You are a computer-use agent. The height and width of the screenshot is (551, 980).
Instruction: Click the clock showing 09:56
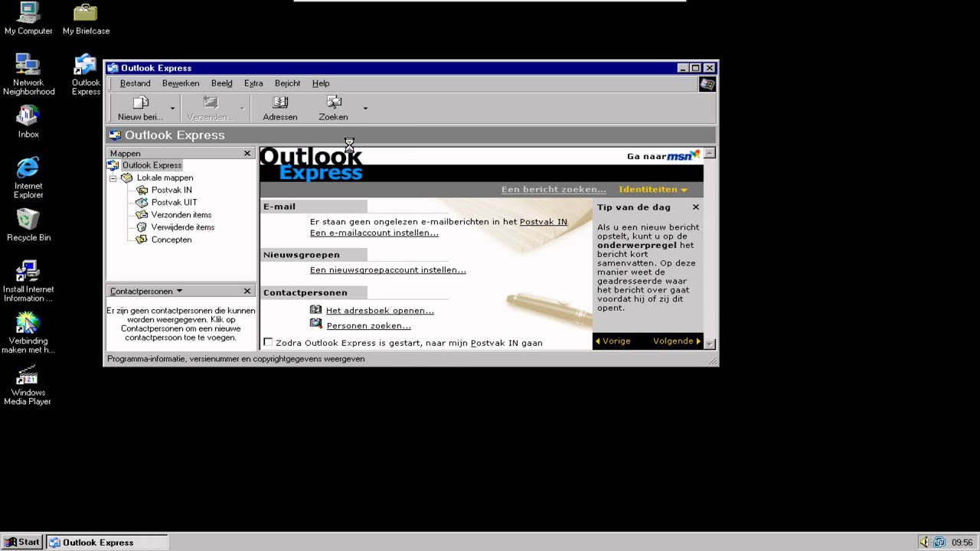(962, 543)
